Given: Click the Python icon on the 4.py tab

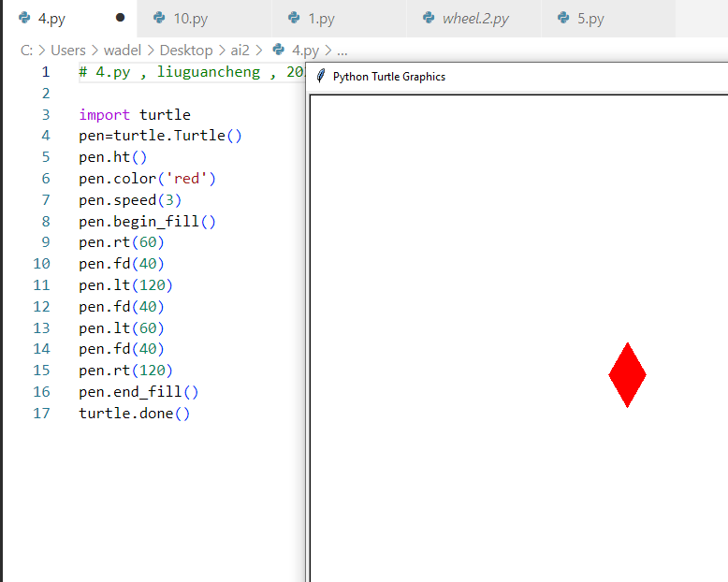Looking at the screenshot, I should 24,18.
